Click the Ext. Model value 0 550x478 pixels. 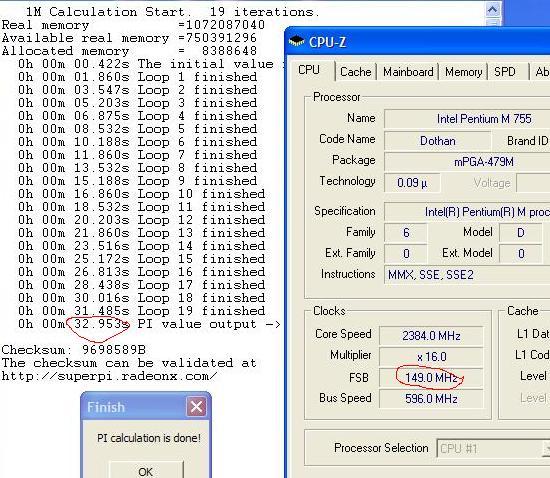521,254
